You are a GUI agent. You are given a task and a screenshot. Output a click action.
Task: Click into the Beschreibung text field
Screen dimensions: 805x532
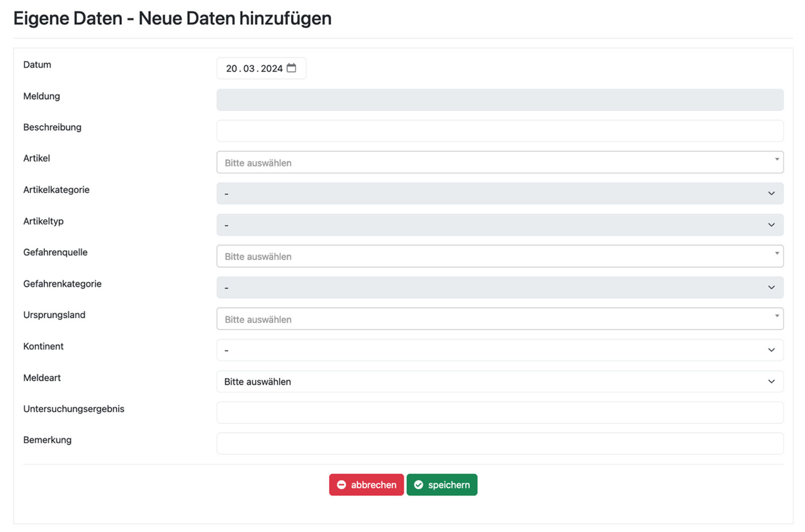coord(500,131)
